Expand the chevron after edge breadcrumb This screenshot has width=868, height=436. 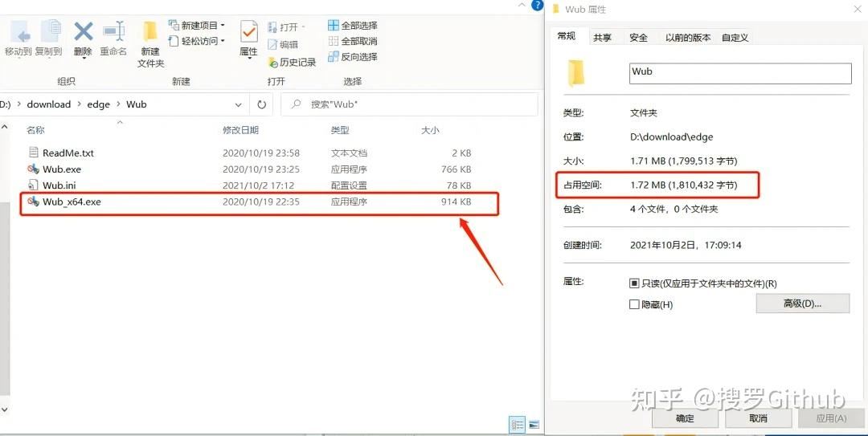pos(118,104)
